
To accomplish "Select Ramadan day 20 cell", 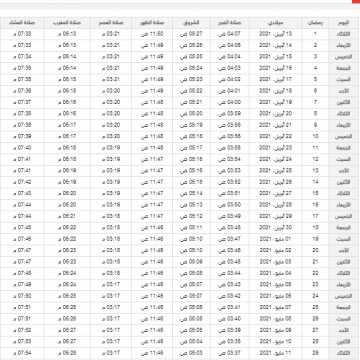I will coord(315,250).
